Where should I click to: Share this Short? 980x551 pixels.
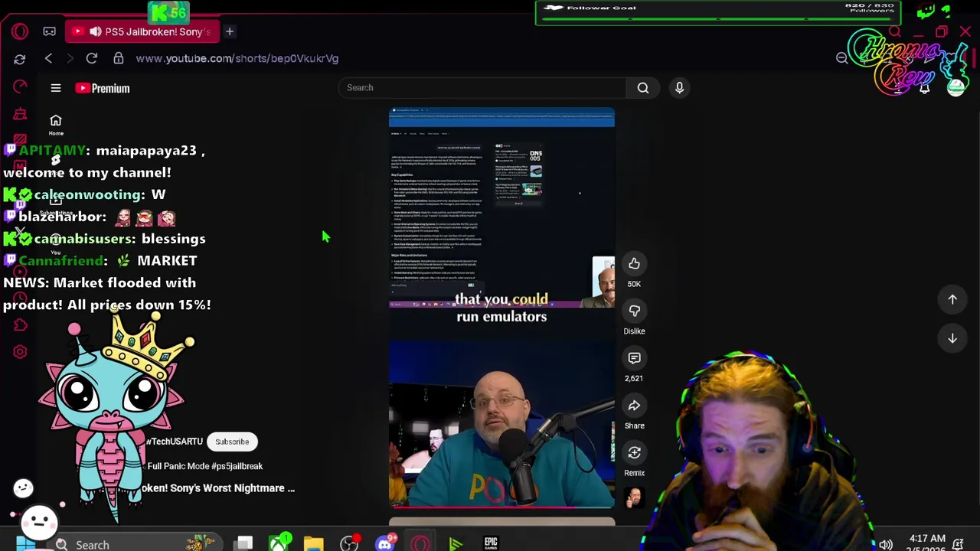[x=634, y=406]
